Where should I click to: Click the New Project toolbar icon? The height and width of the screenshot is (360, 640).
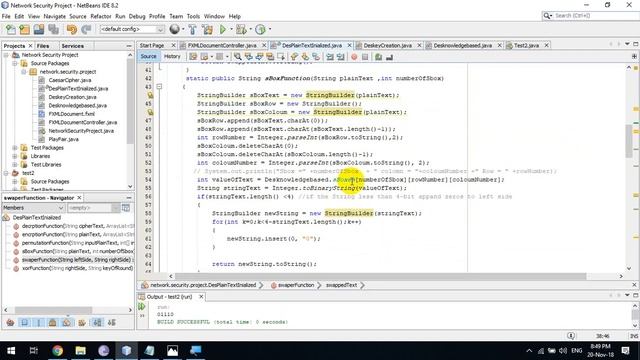[x=24, y=29]
